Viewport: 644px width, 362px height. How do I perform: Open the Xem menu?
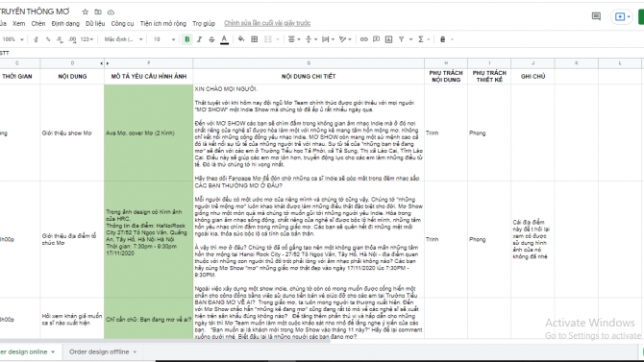(x=18, y=23)
